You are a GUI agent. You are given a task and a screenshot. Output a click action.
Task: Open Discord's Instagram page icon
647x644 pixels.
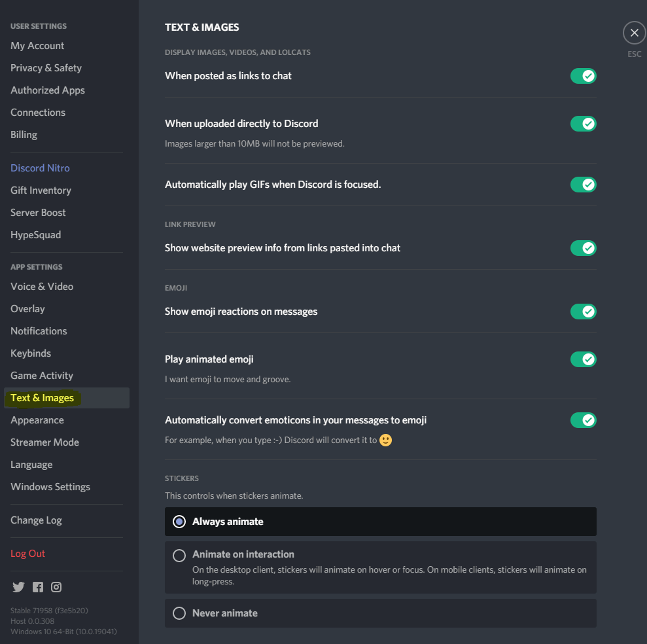coord(56,586)
